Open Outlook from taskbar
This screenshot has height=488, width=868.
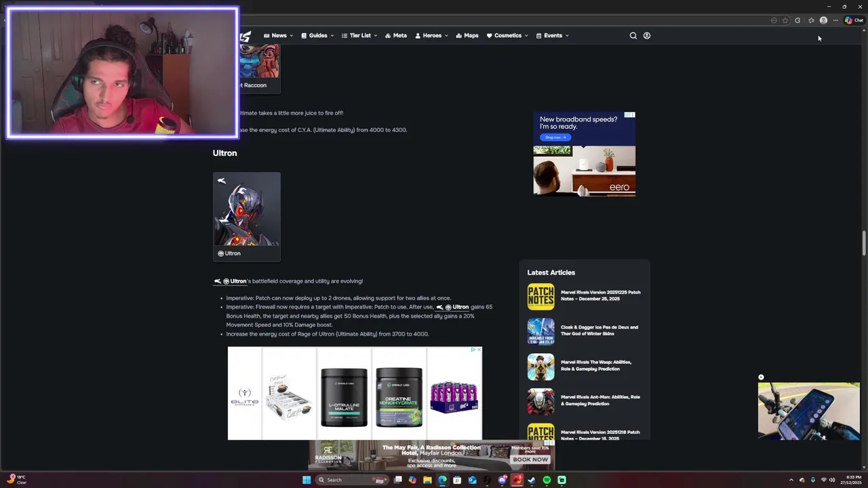click(x=472, y=480)
